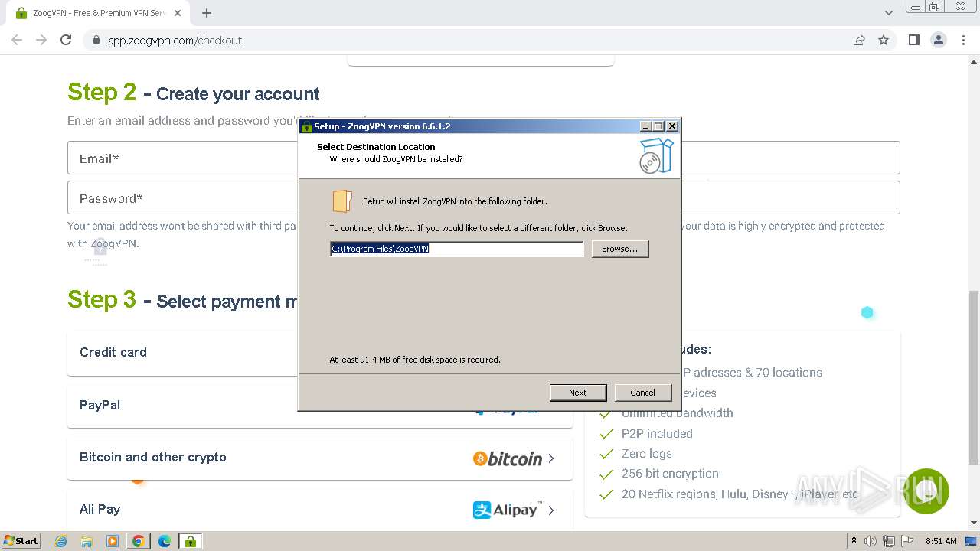Click 'Zero logs' feature text
Viewport: 980px width, 551px height.
point(647,454)
